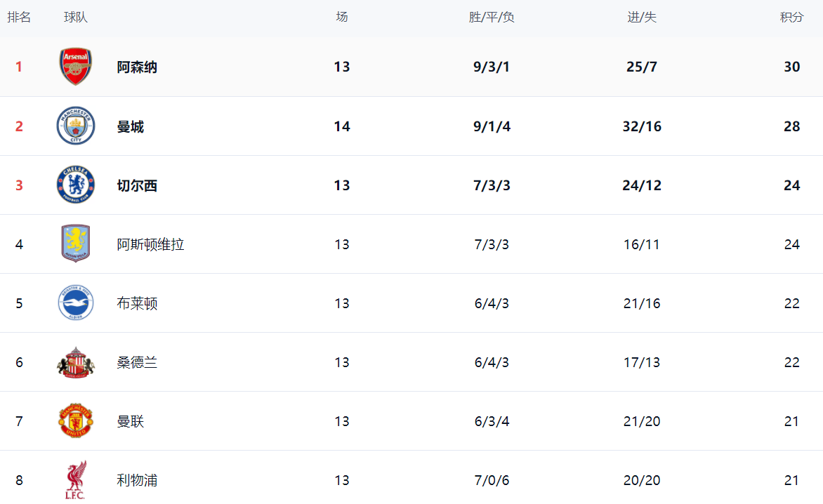The width and height of the screenshot is (823, 504).
Task: Select team name 阿斯顿维拉
Action: point(150,245)
